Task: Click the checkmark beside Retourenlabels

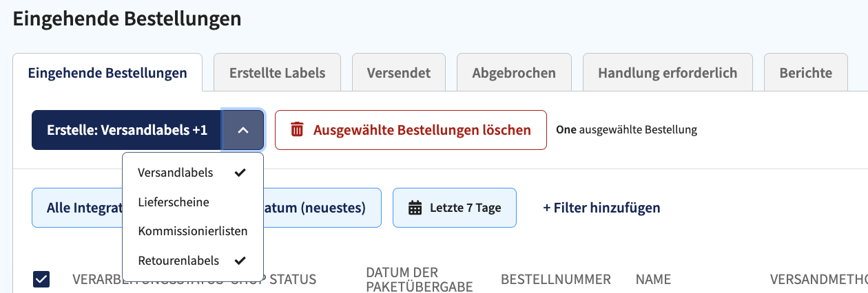Action: 240,261
